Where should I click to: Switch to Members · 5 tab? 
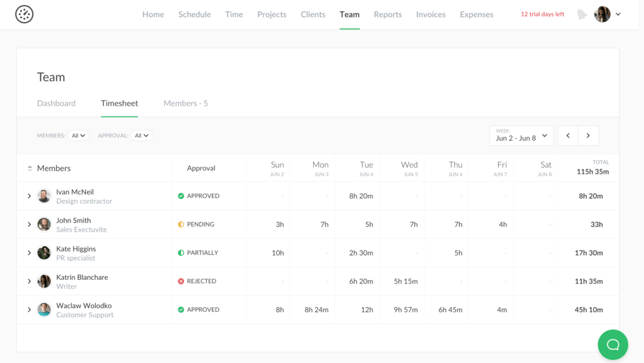186,103
